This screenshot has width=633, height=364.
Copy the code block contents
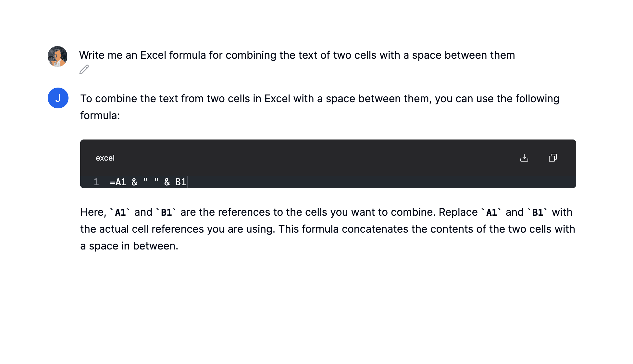[552, 158]
